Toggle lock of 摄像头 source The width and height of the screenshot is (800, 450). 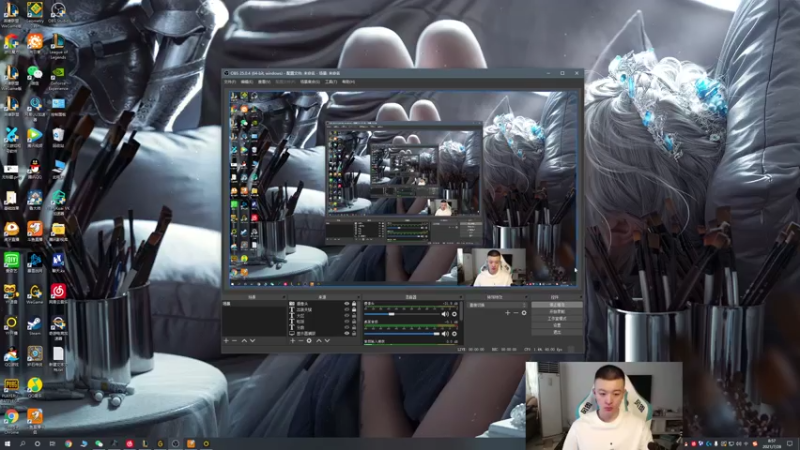354,304
